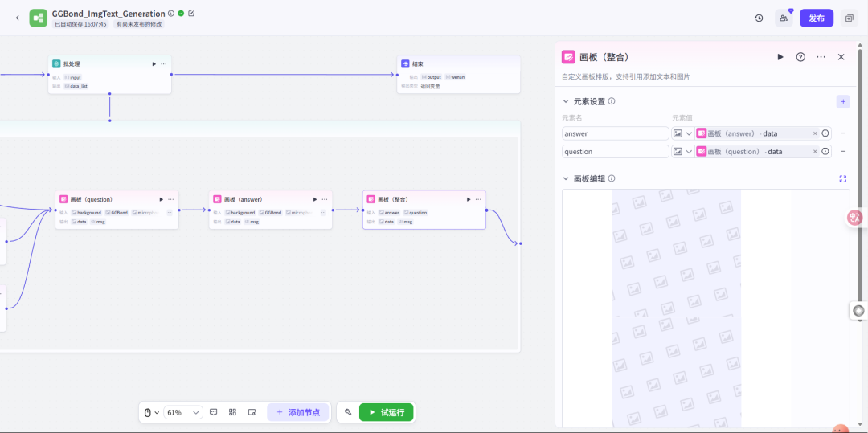Click the green 试运行 test run button
This screenshot has height=433, width=868.
(x=387, y=413)
